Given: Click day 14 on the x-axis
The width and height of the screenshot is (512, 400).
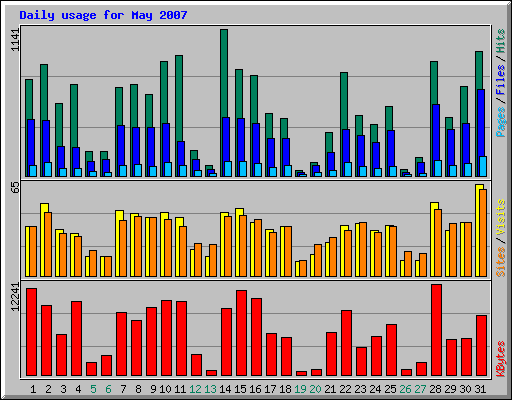Looking at the screenshot, I should [225, 389].
